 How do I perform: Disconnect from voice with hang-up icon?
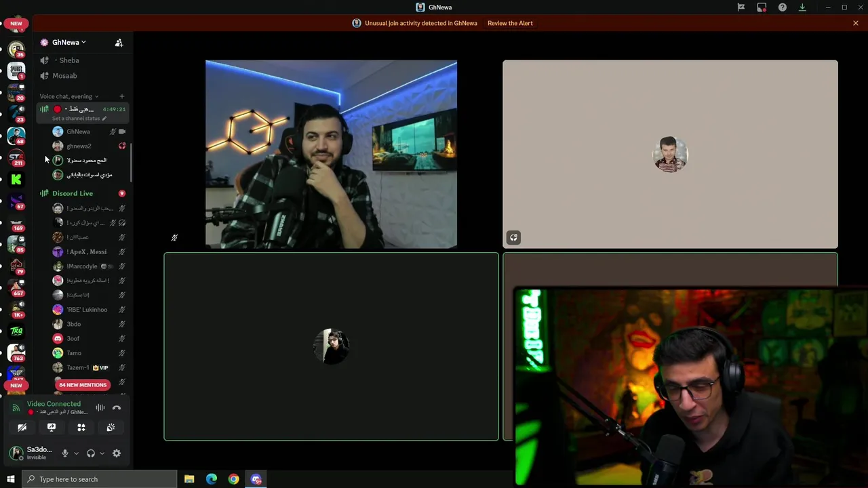[x=117, y=407]
